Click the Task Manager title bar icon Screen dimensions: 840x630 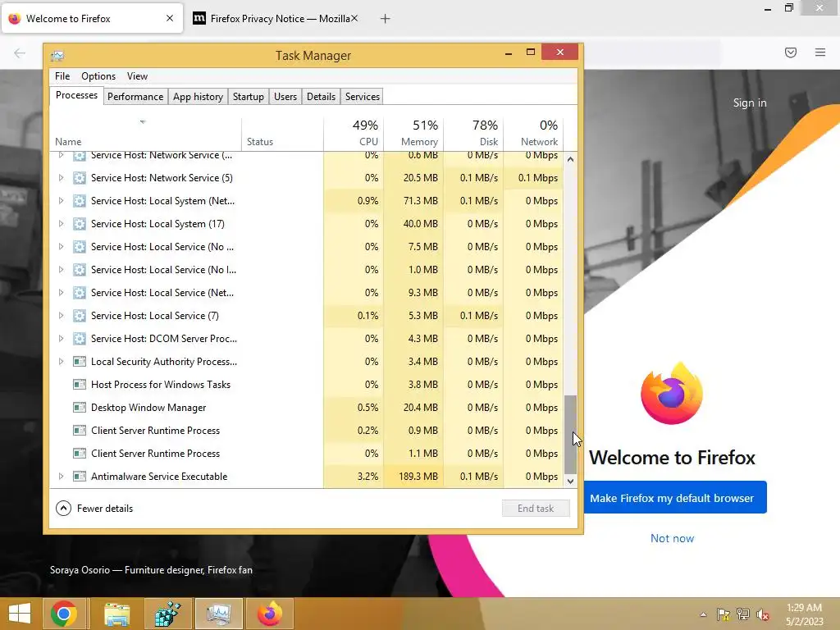pos(57,56)
